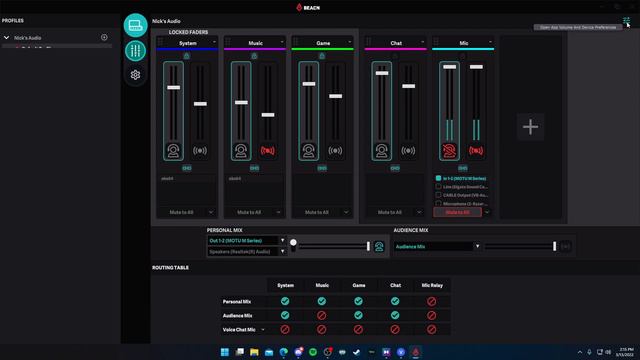Open the System channel header dropdown
Screen dimensions: 640x360
point(214,42)
